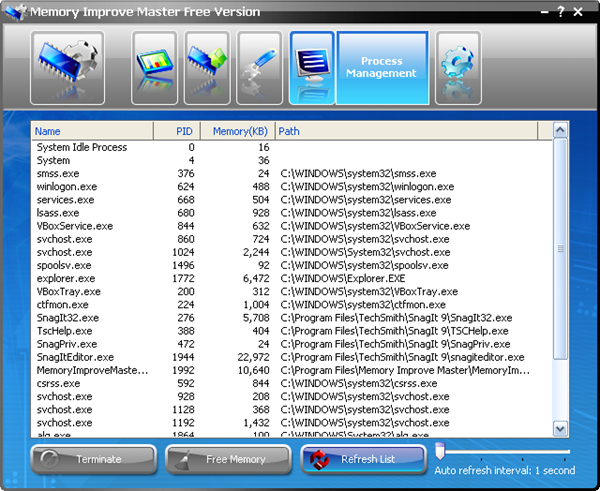Select the SnagPriv.exe process row
This screenshot has height=491, width=600.
pos(292,344)
